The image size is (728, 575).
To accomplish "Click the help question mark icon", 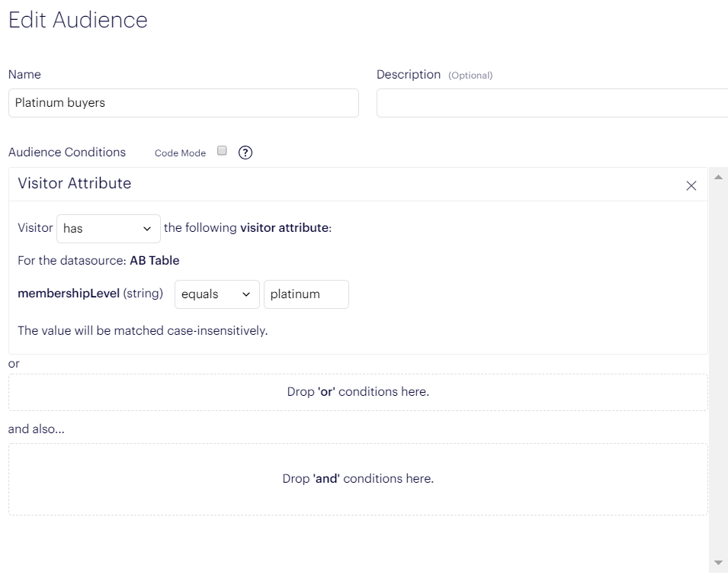I will [245, 153].
